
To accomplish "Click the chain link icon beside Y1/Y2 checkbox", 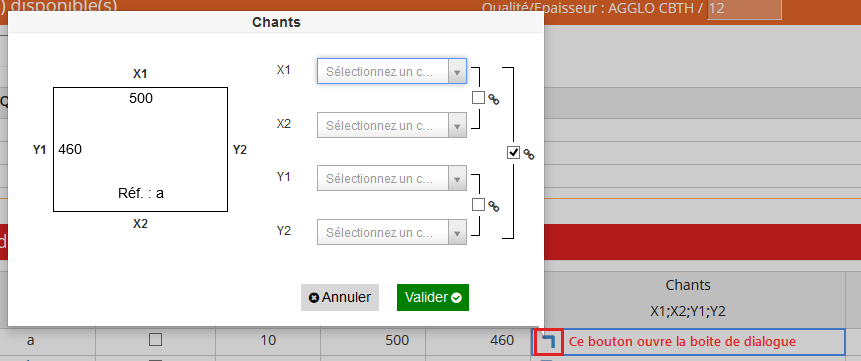I will point(494,206).
